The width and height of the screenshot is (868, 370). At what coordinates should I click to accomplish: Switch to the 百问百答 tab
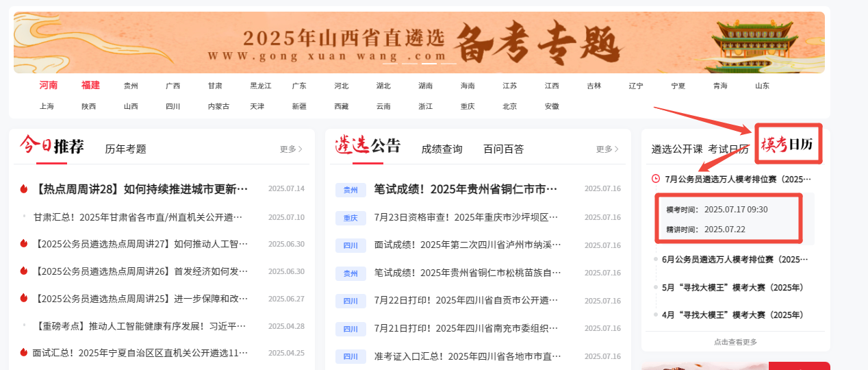(503, 149)
